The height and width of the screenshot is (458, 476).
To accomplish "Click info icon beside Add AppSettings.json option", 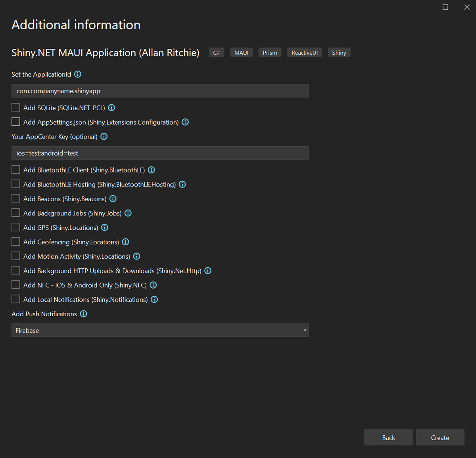I will pos(185,122).
